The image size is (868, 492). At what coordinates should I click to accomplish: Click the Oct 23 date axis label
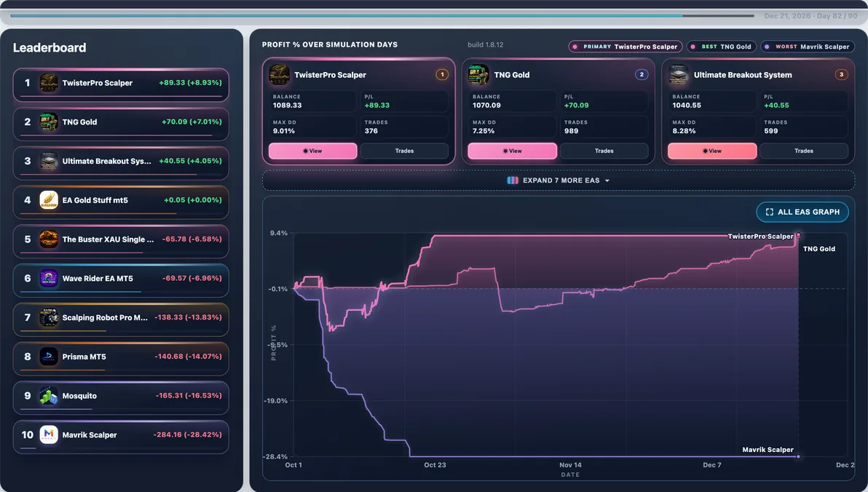click(x=435, y=465)
